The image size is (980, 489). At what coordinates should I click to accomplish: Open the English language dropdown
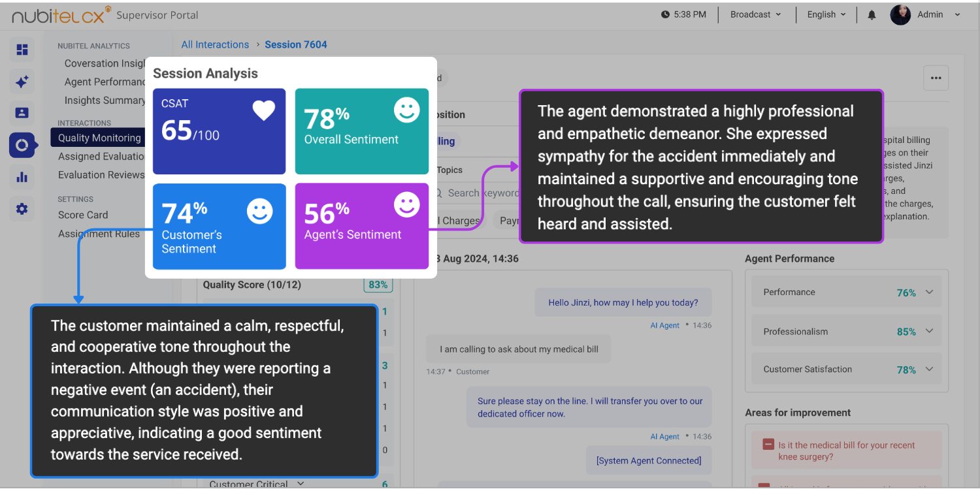click(x=826, y=14)
